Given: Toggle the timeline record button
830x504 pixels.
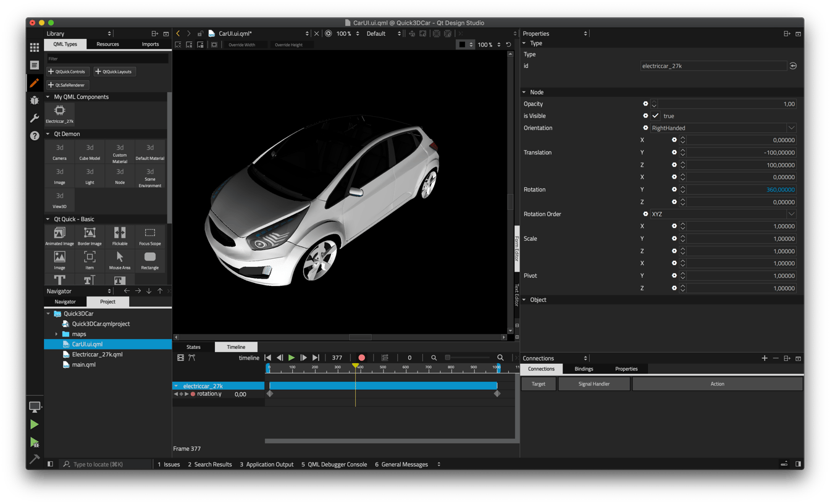Looking at the screenshot, I should pos(361,358).
